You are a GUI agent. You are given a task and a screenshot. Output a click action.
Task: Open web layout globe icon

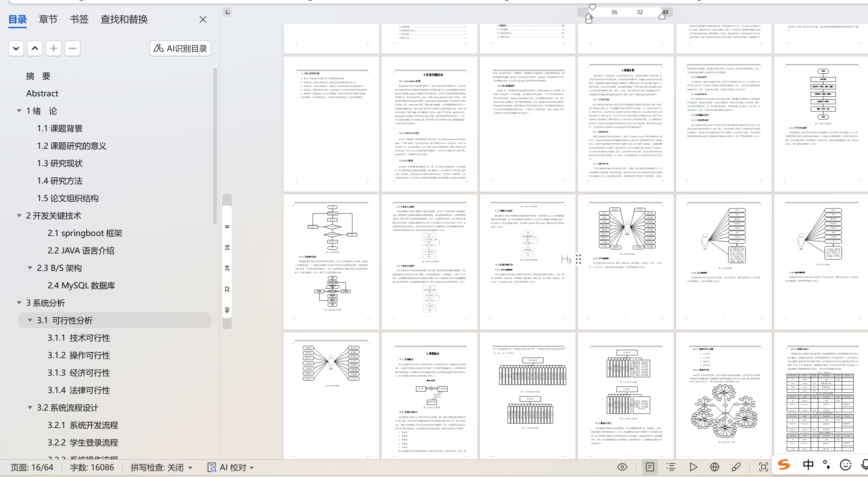click(714, 467)
